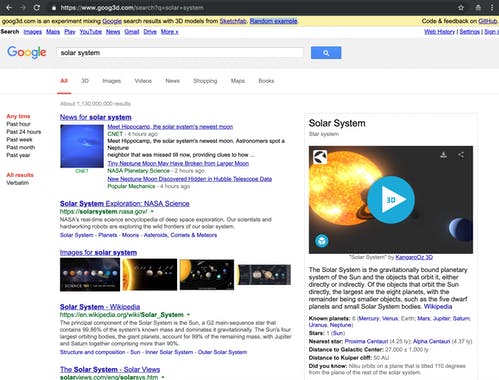Open YouTube from the top navigation bar

(x=91, y=32)
